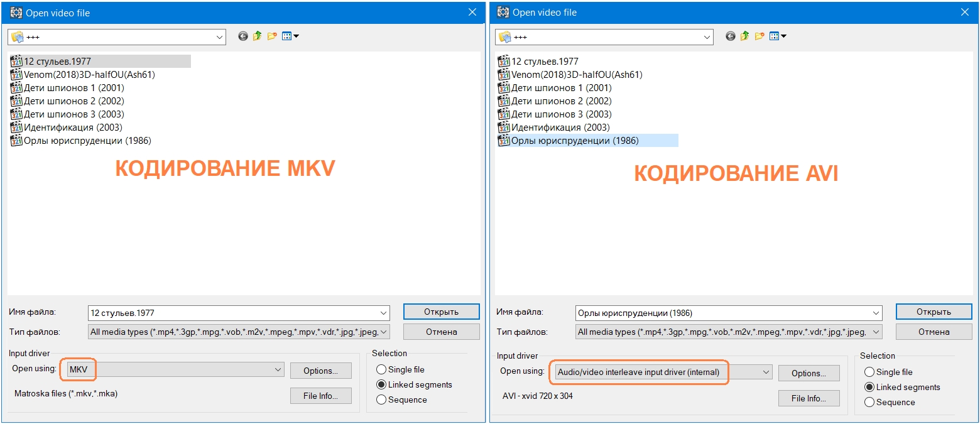Select Venom(2018)3D-halfOU file icon in MKV dialog
Image resolution: width=980 pixels, height=424 pixels.
pyautogui.click(x=16, y=75)
